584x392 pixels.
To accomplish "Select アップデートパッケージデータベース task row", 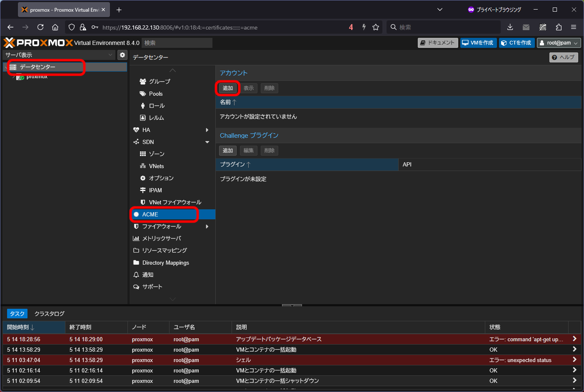I will point(292,339).
